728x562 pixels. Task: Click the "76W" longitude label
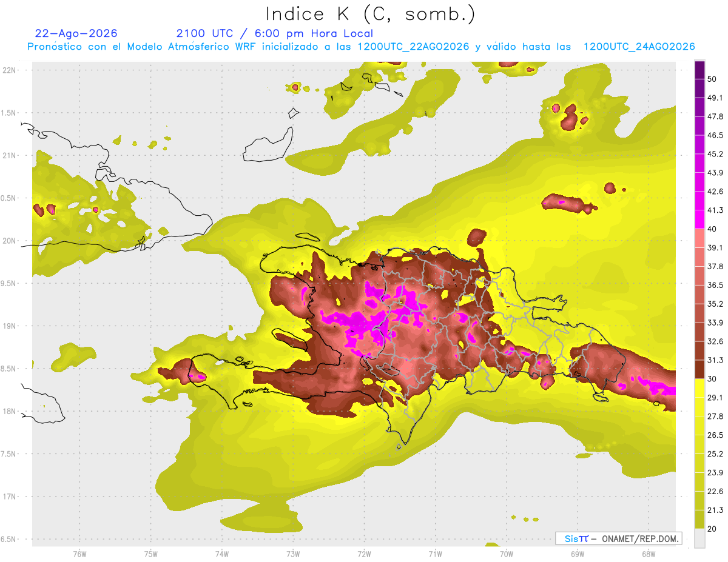(x=79, y=554)
